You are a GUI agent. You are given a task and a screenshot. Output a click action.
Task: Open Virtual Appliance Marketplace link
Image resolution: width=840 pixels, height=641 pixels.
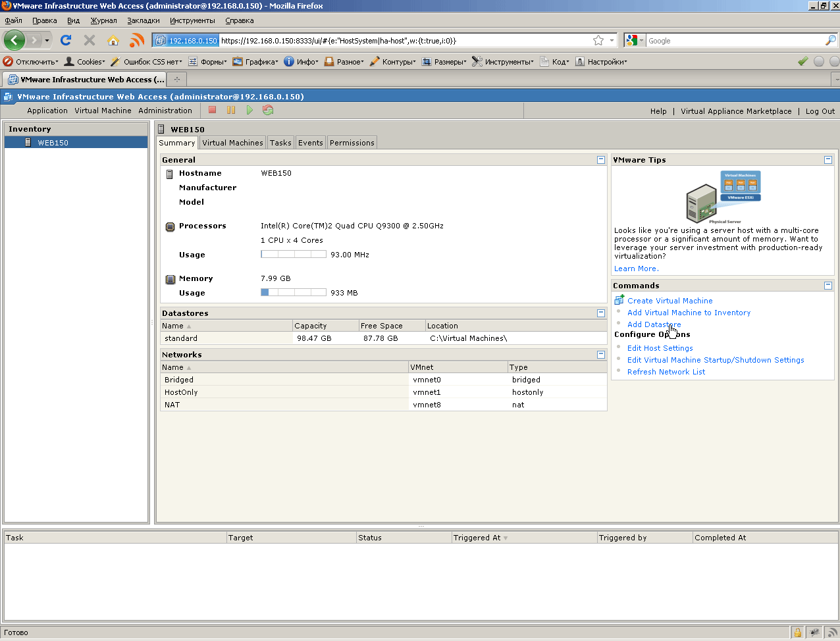736,111
